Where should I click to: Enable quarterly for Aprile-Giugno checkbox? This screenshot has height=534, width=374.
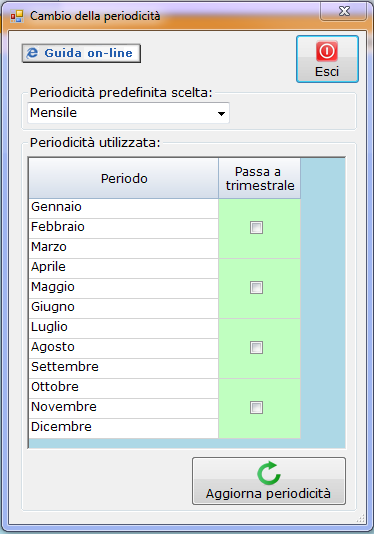(256, 287)
